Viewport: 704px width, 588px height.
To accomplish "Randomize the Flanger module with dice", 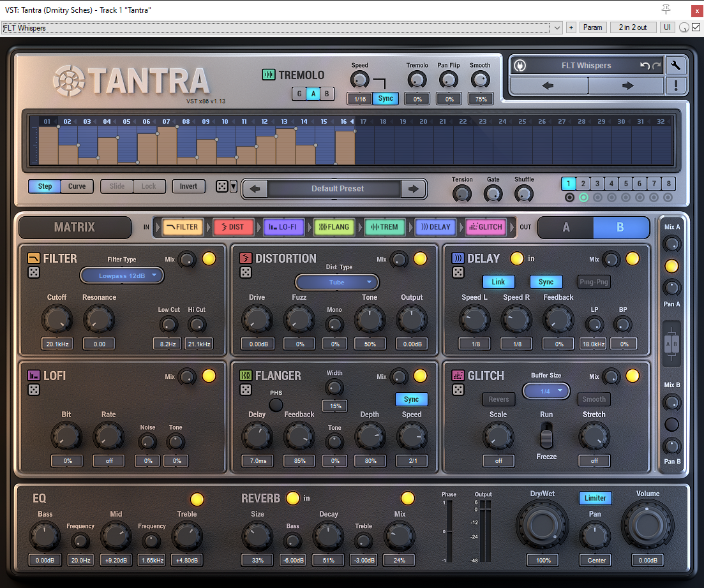I will pos(246,390).
